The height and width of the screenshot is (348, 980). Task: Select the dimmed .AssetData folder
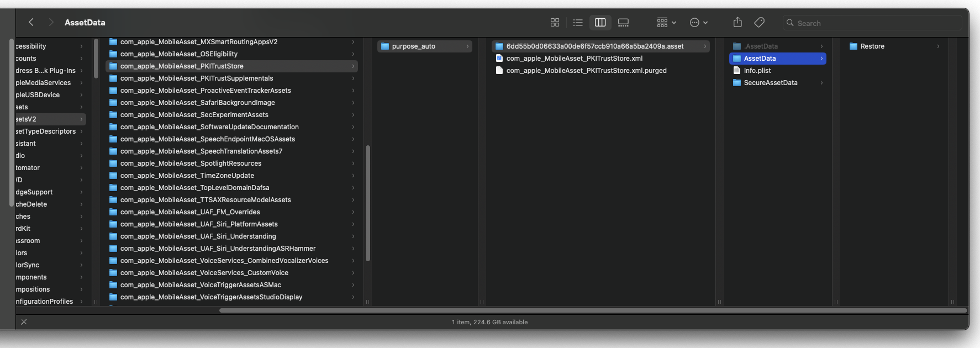[778, 46]
